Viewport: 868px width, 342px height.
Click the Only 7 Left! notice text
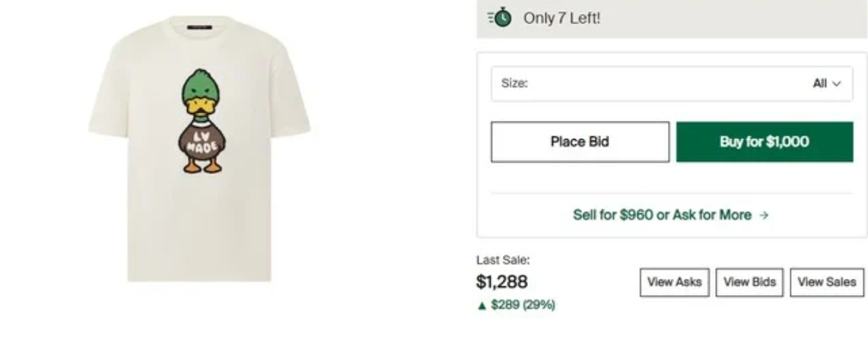561,17
